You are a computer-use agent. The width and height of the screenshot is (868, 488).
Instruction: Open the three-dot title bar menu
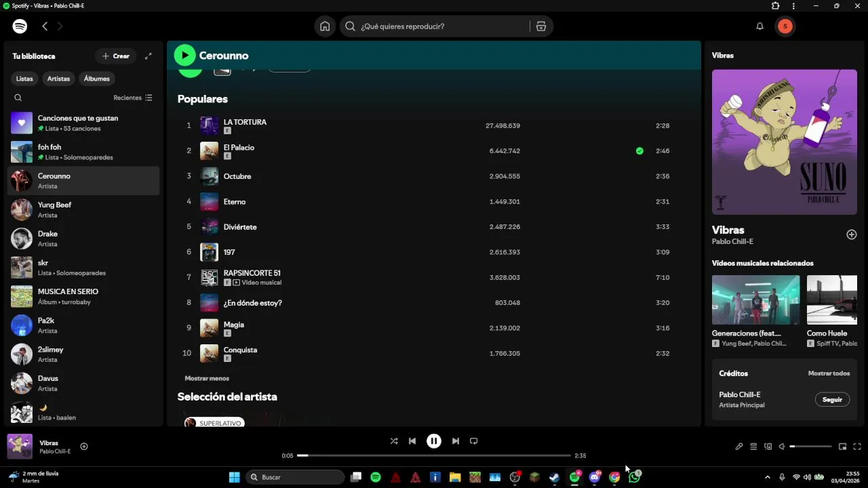(x=793, y=6)
